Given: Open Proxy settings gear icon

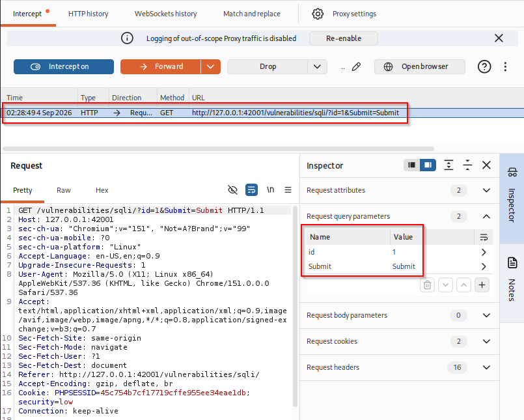Looking at the screenshot, I should pos(318,14).
